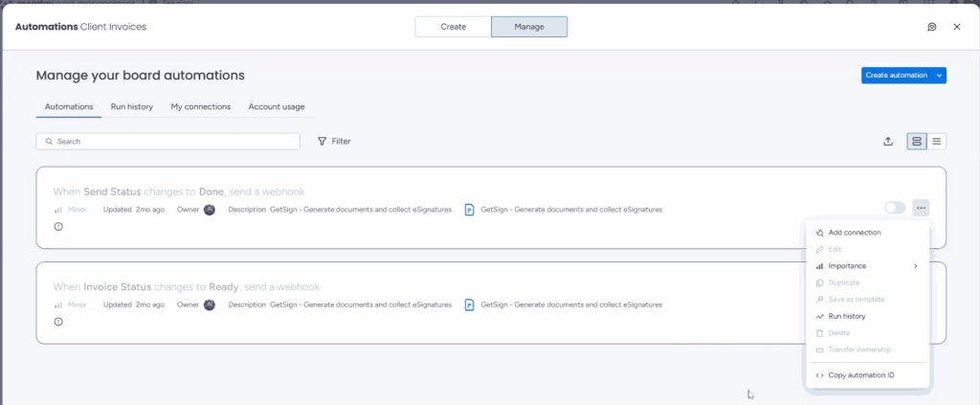Image resolution: width=980 pixels, height=405 pixels.
Task: Switch to list view layout
Action: pos(936,142)
